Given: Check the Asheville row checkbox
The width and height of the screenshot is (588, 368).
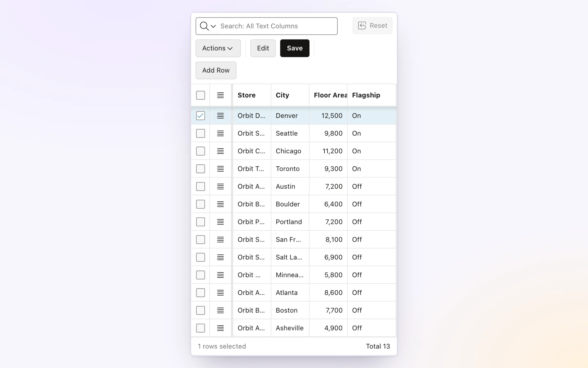Looking at the screenshot, I should [x=200, y=328].
